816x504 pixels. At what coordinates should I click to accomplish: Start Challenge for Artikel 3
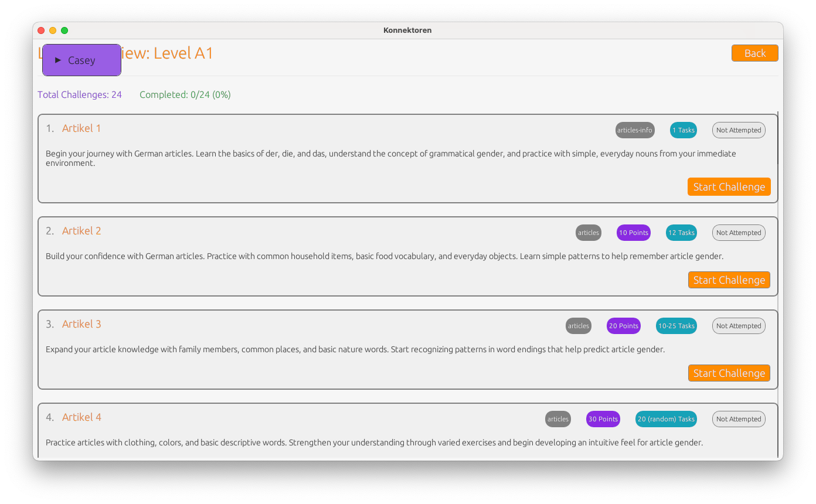729,373
